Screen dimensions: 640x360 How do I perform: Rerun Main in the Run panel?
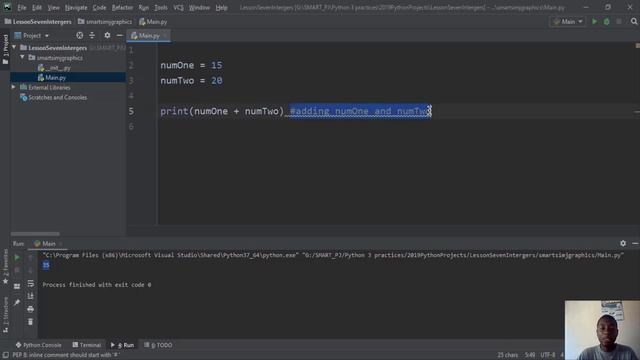tap(17, 258)
